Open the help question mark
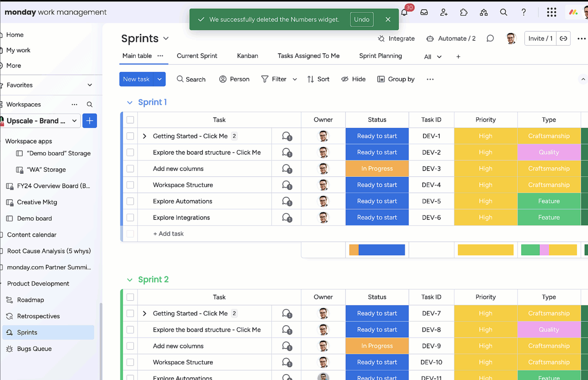Image resolution: width=588 pixels, height=380 pixels. (524, 12)
